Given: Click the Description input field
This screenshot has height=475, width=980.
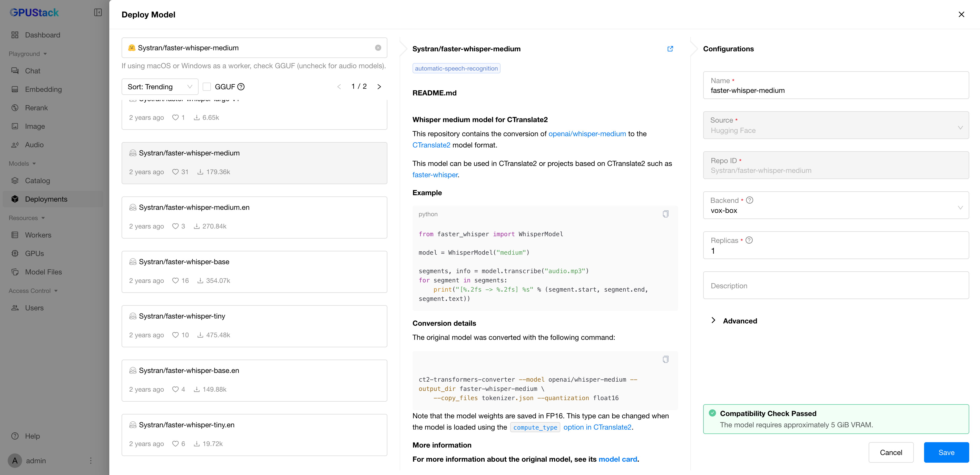Looking at the screenshot, I should (835, 286).
